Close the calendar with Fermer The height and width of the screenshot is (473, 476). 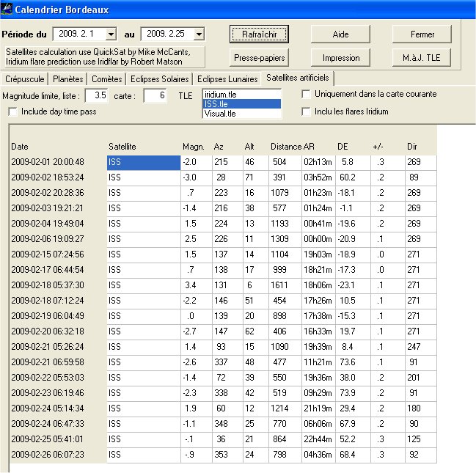422,34
